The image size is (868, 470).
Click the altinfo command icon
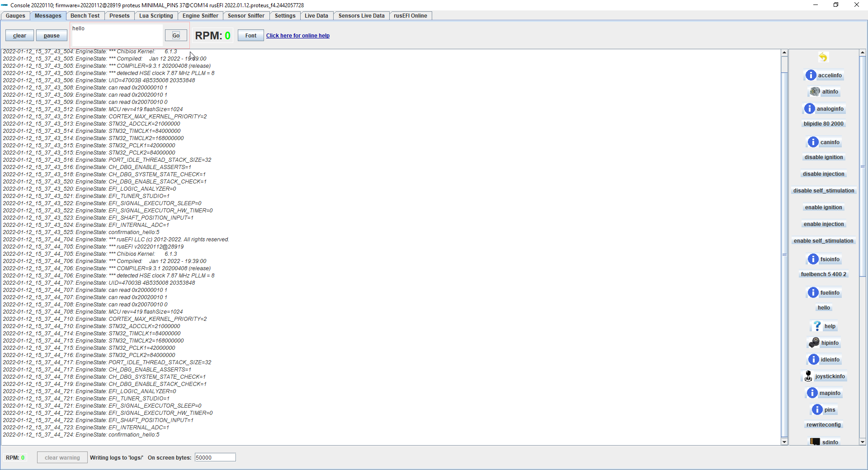point(813,91)
